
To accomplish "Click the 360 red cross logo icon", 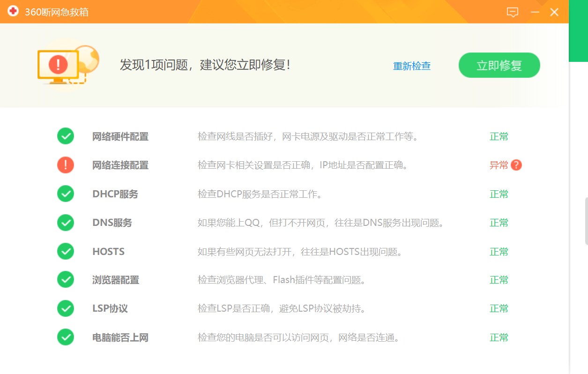I will click(x=13, y=11).
